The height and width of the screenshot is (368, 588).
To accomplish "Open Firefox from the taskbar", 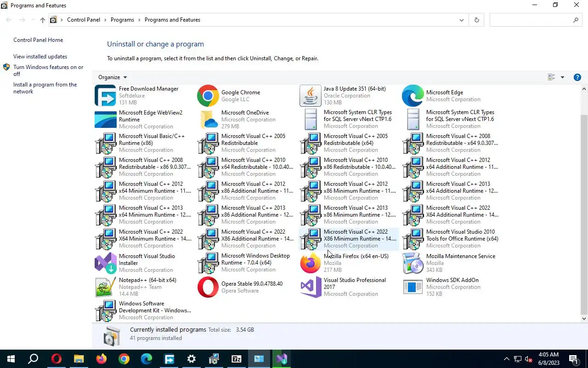I will point(102,359).
